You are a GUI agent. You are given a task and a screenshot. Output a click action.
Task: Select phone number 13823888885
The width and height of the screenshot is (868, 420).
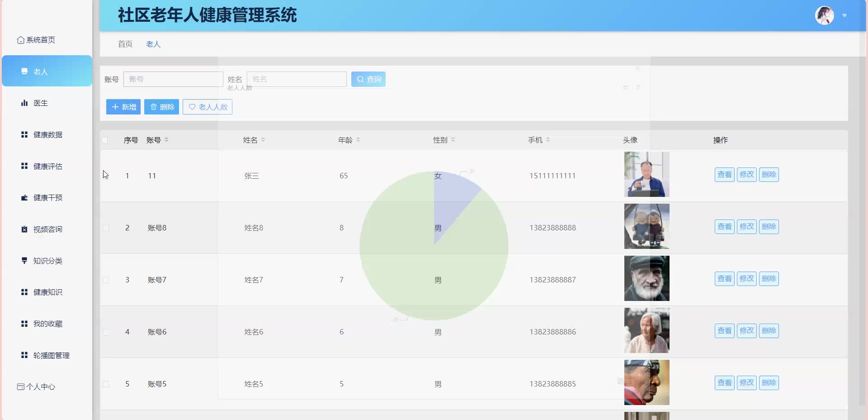[x=552, y=384]
